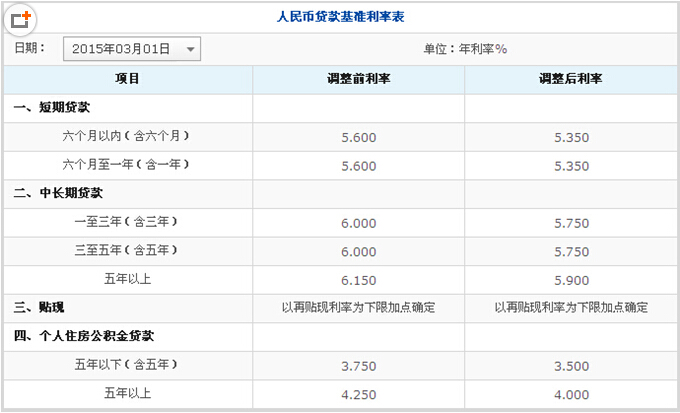
Task: Click the orange plus share icon
Action: 20,19
